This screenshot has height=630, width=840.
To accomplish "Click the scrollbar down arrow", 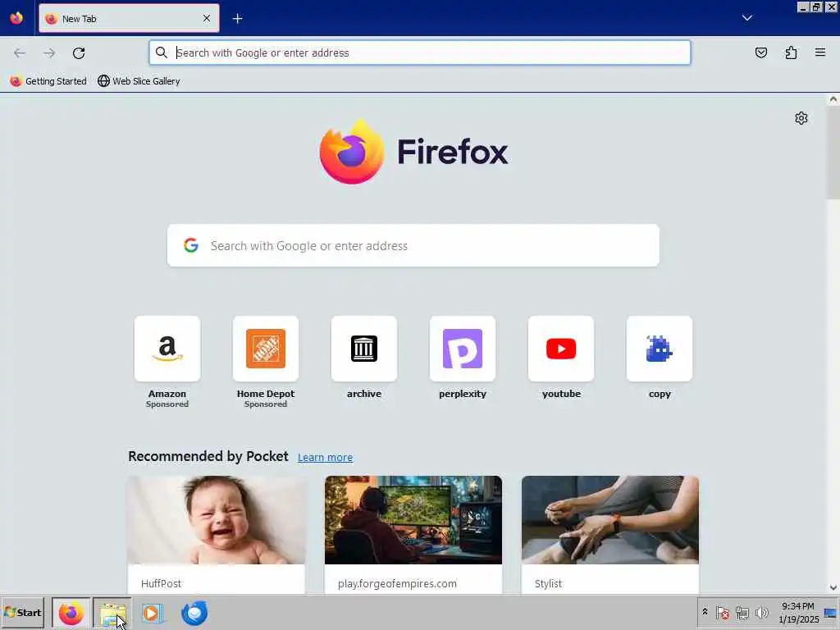I will click(833, 587).
